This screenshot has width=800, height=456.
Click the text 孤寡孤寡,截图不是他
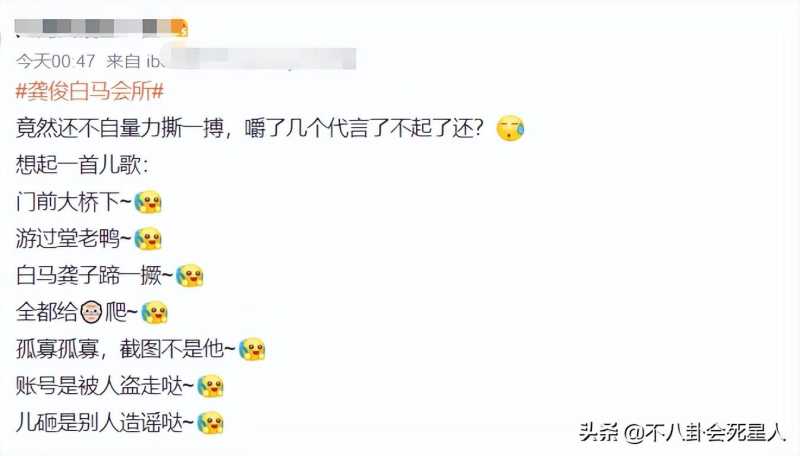pyautogui.click(x=119, y=349)
